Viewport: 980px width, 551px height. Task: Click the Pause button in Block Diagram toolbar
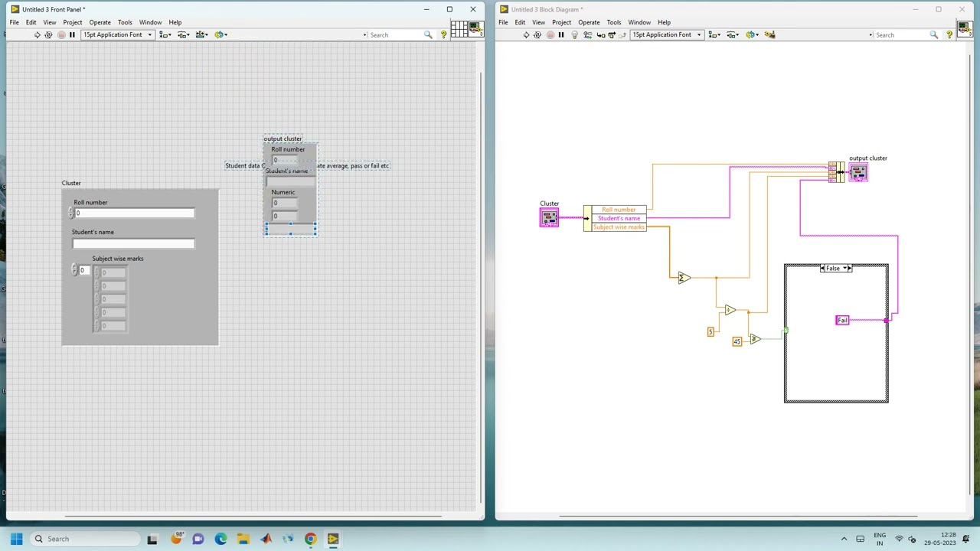[x=561, y=34]
